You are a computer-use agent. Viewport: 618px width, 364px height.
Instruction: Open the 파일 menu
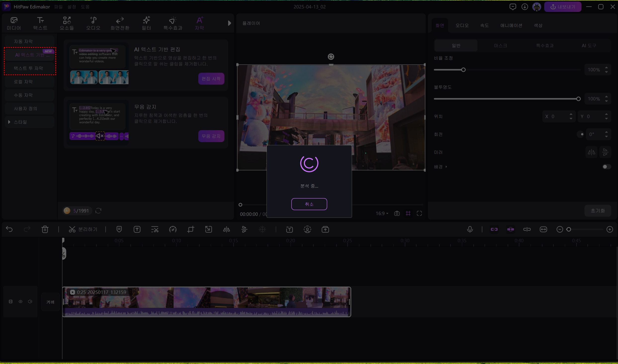[58, 7]
